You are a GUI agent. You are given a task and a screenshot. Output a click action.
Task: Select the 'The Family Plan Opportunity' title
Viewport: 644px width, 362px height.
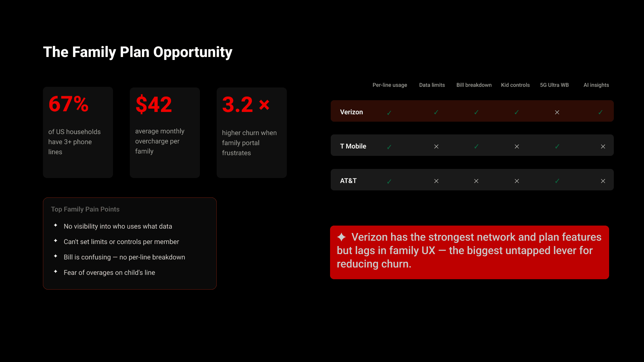coord(138,52)
